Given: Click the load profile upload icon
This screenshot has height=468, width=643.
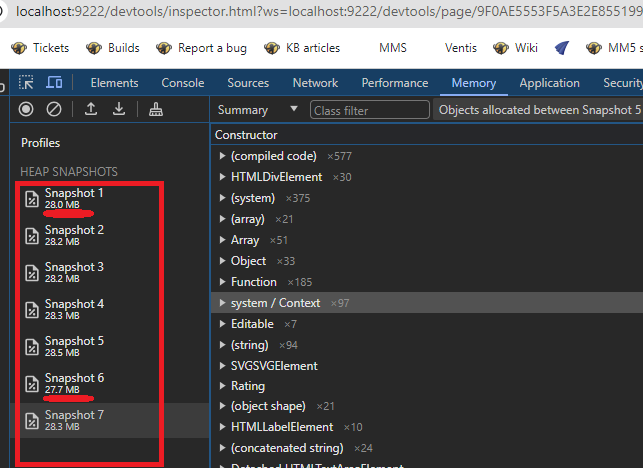Looking at the screenshot, I should coord(90,109).
